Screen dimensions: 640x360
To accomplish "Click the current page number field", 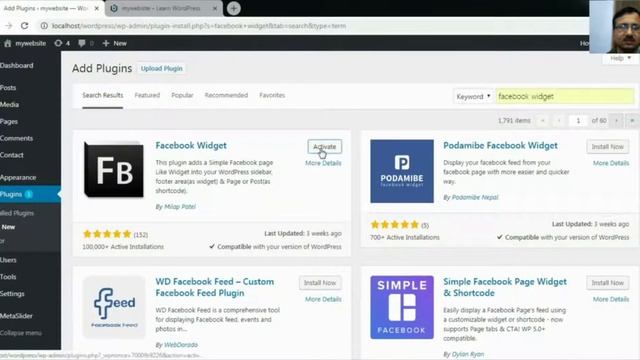I will click(578, 120).
